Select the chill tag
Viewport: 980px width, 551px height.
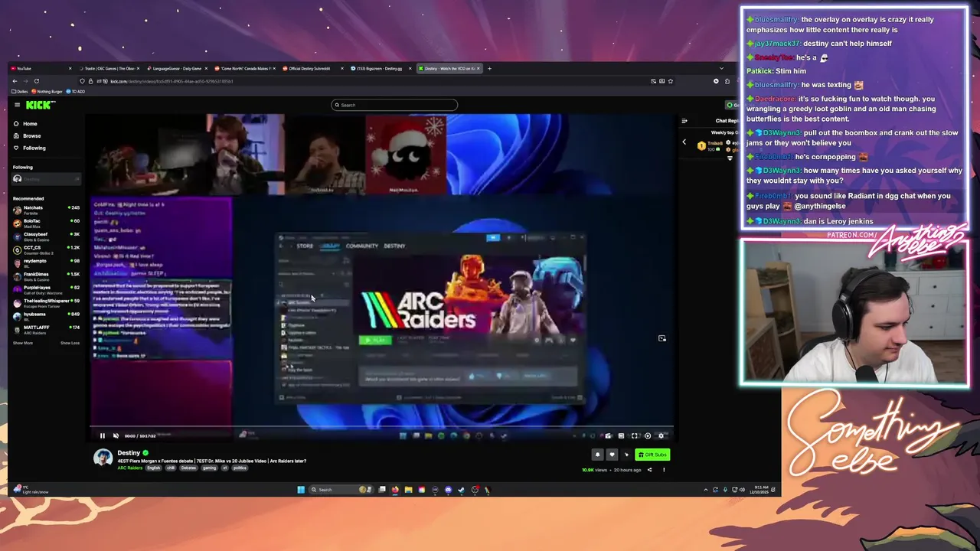click(x=171, y=468)
